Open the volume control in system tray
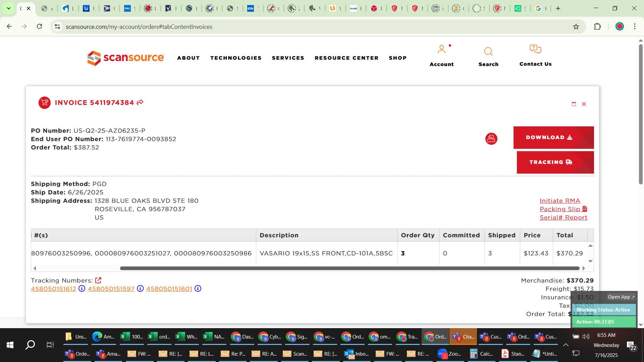This screenshot has width=644, height=362. point(586,336)
